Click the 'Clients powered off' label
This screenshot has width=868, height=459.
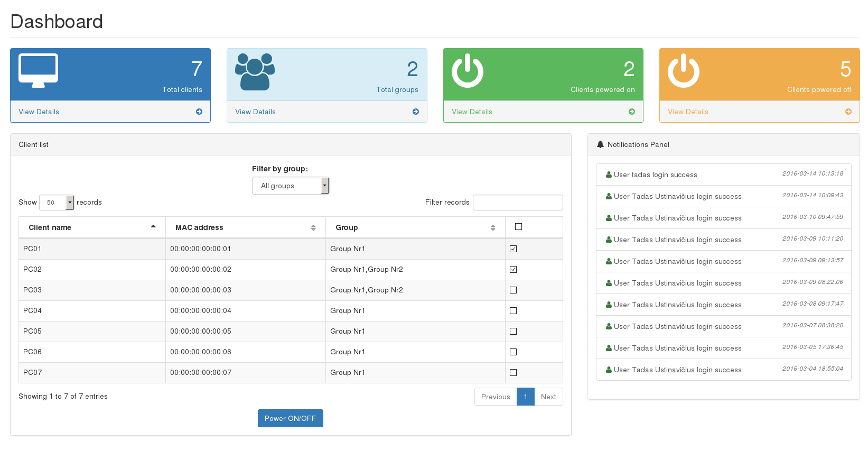click(x=819, y=89)
